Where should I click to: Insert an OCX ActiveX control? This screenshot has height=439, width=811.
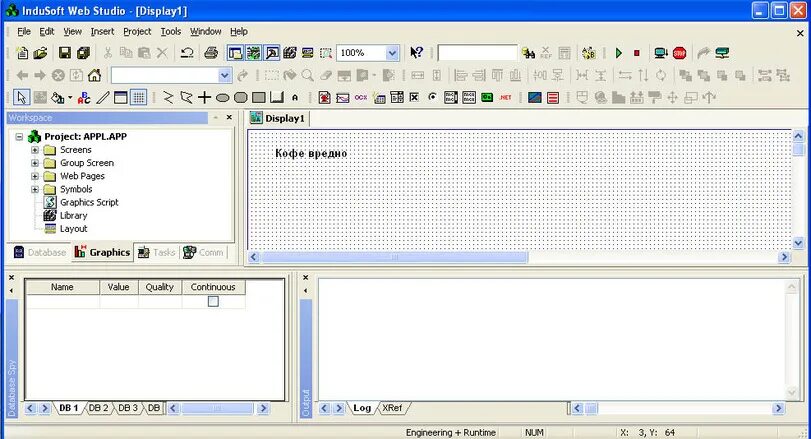[x=361, y=97]
